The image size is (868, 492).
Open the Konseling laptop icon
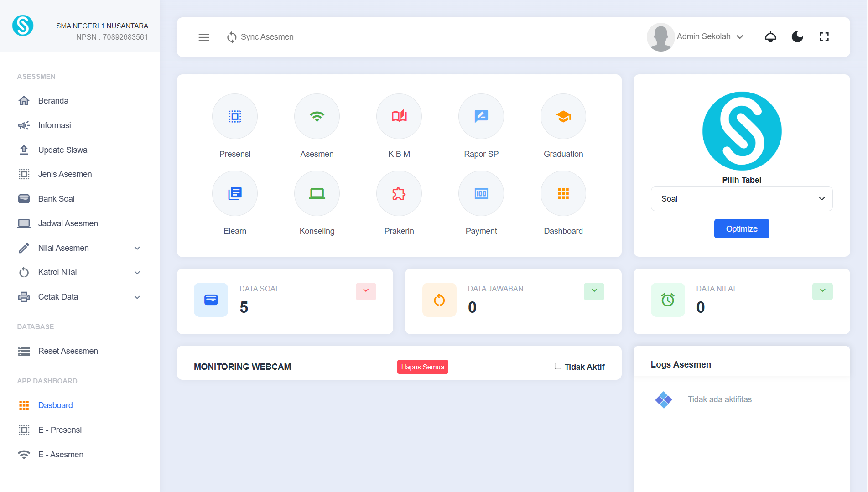pyautogui.click(x=317, y=193)
